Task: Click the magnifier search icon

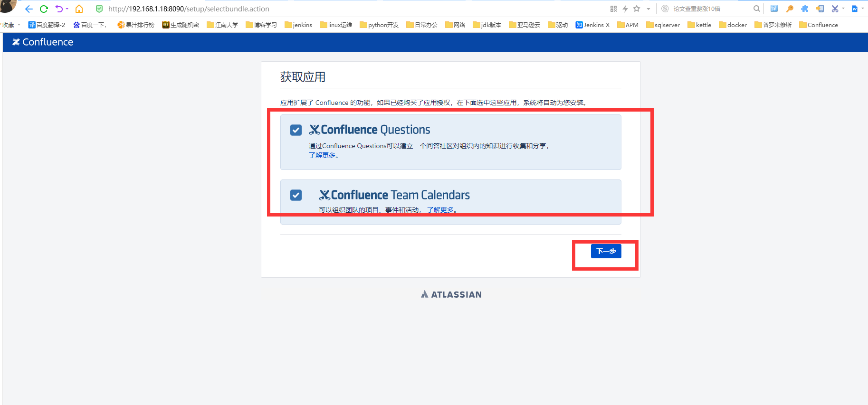Action: click(x=756, y=9)
